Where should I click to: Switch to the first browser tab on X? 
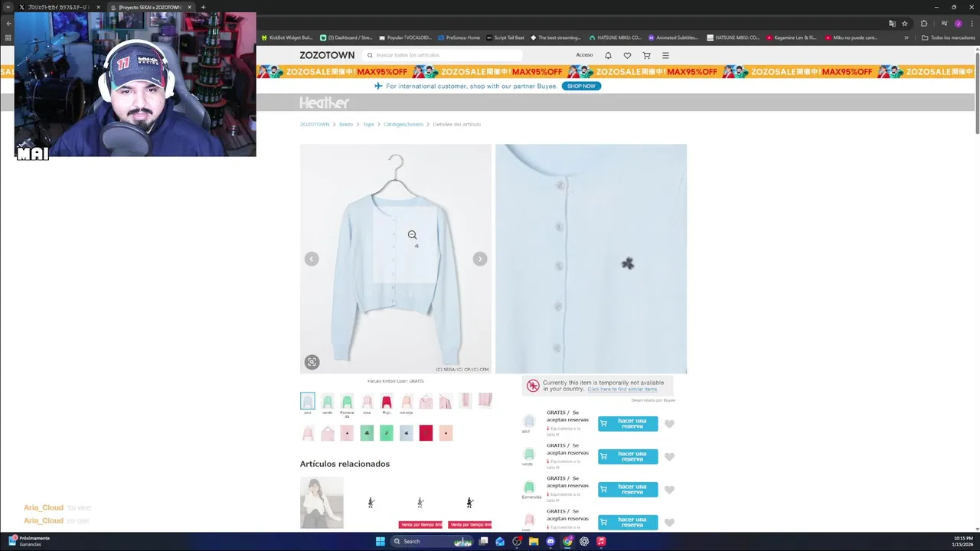point(60,7)
